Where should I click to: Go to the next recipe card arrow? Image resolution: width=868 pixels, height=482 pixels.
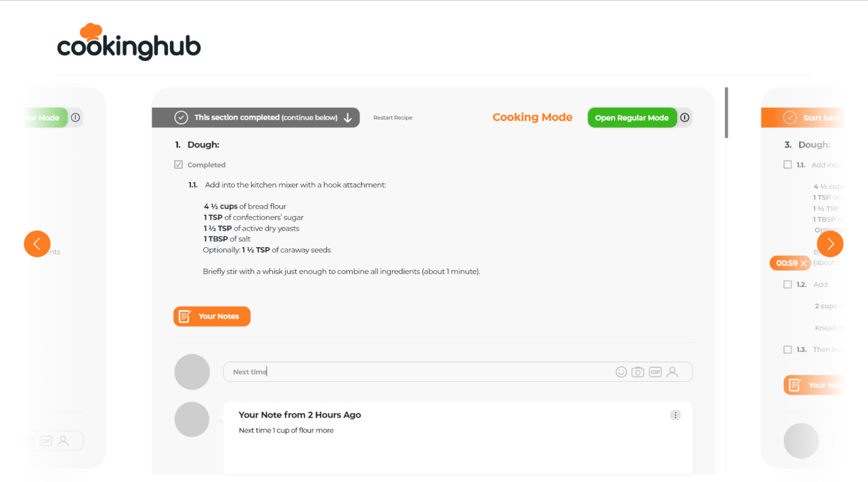coord(830,244)
